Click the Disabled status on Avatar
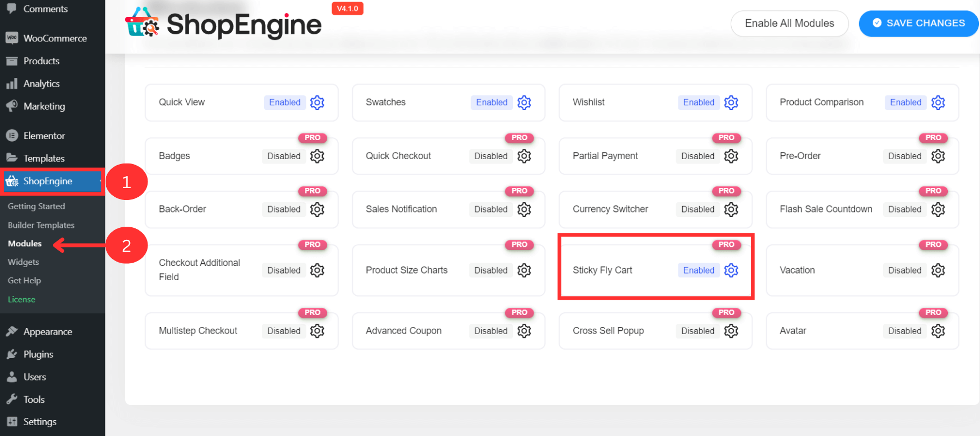The height and width of the screenshot is (436, 980). pos(904,331)
